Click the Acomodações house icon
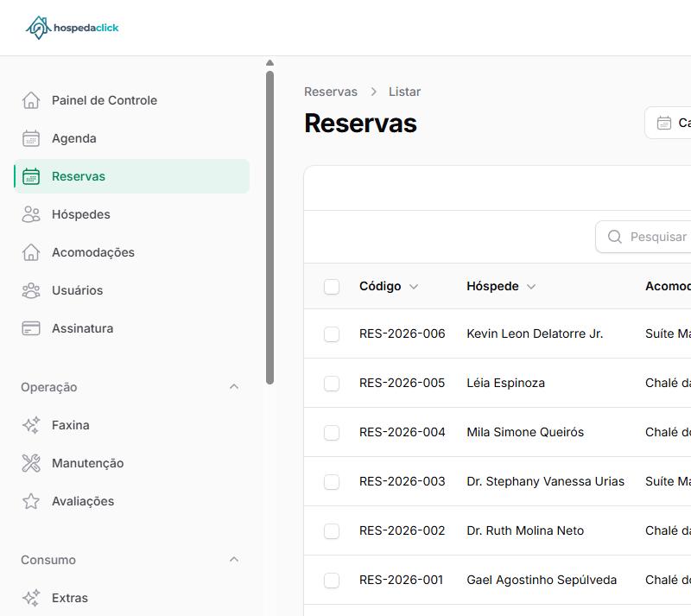Screen dimensions: 691x616 click(31, 252)
